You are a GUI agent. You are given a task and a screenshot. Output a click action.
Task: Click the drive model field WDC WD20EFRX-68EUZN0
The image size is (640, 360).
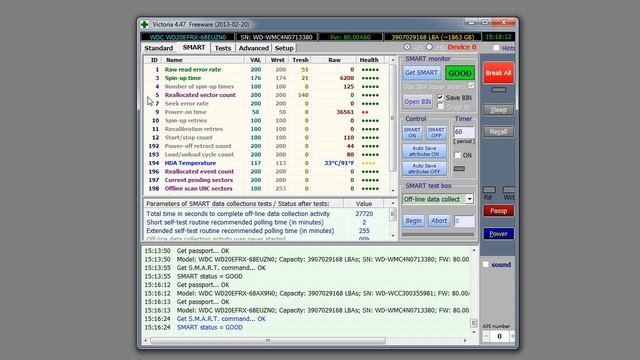pos(188,37)
